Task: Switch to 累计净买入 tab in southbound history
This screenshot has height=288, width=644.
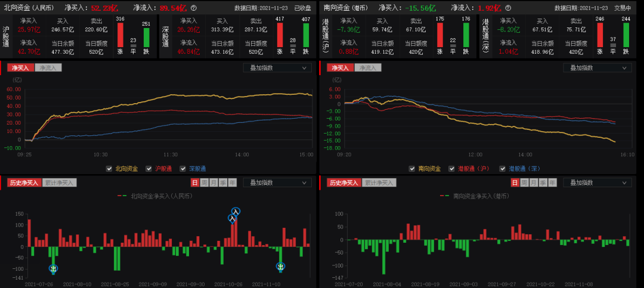Action: 380,182
